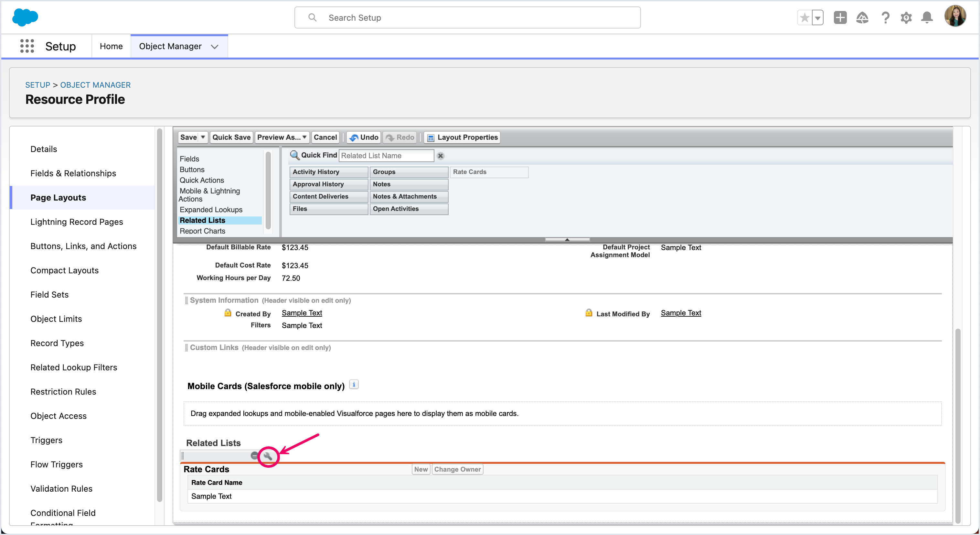This screenshot has width=980, height=535.
Task: Remove the Rate Cards related list minus icon
Action: pyautogui.click(x=254, y=455)
